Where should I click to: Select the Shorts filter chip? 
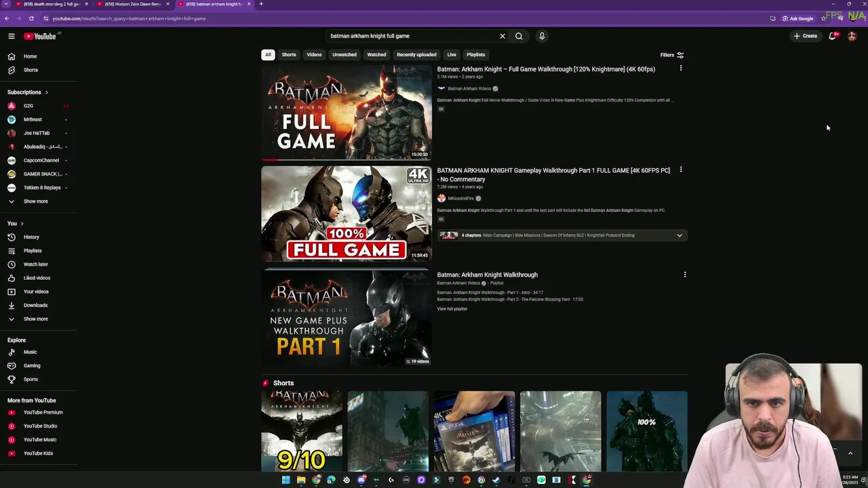tap(289, 54)
